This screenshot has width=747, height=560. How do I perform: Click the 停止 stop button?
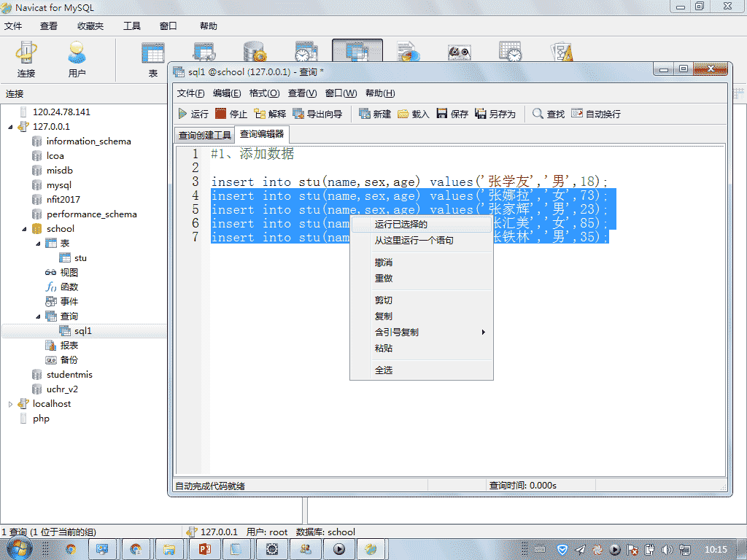point(231,114)
